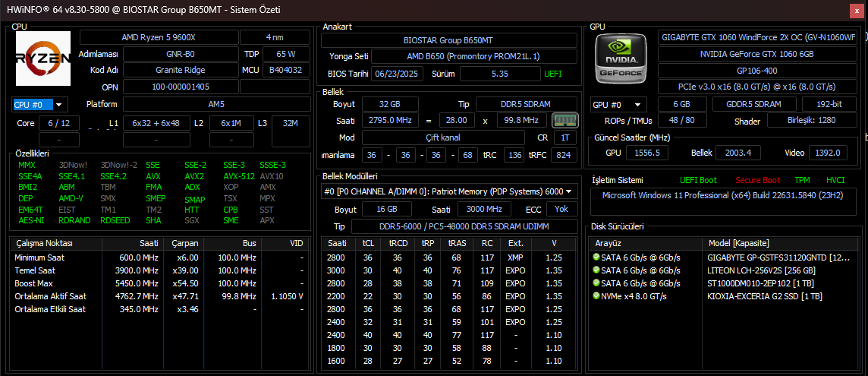Click the AVX-512 feature flag
The image size is (868, 376).
(x=239, y=176)
